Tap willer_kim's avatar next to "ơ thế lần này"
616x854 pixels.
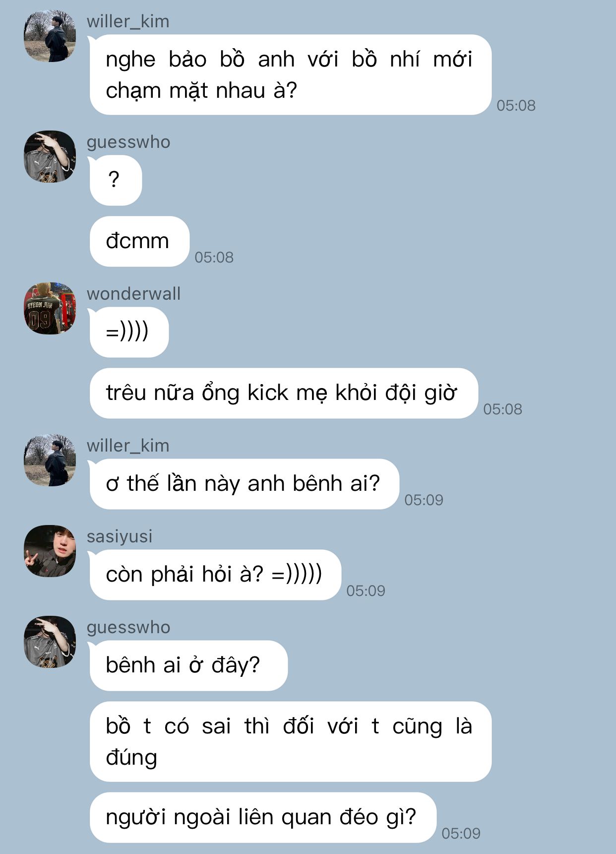tap(50, 460)
